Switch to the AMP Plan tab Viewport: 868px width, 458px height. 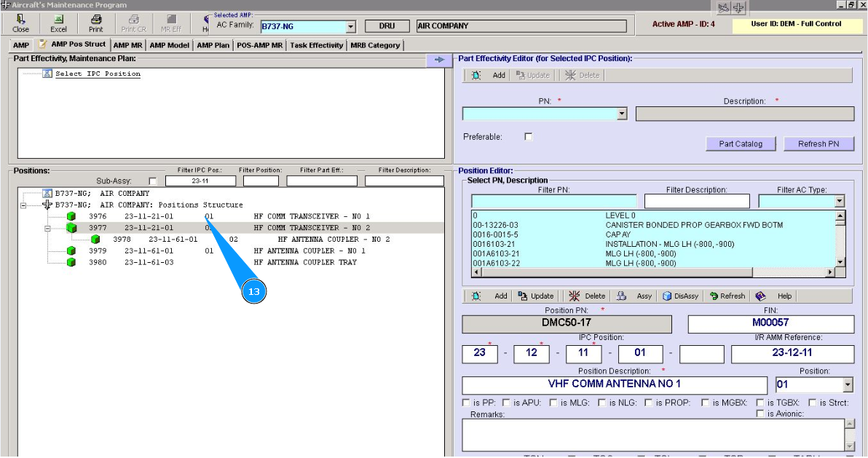coord(213,45)
